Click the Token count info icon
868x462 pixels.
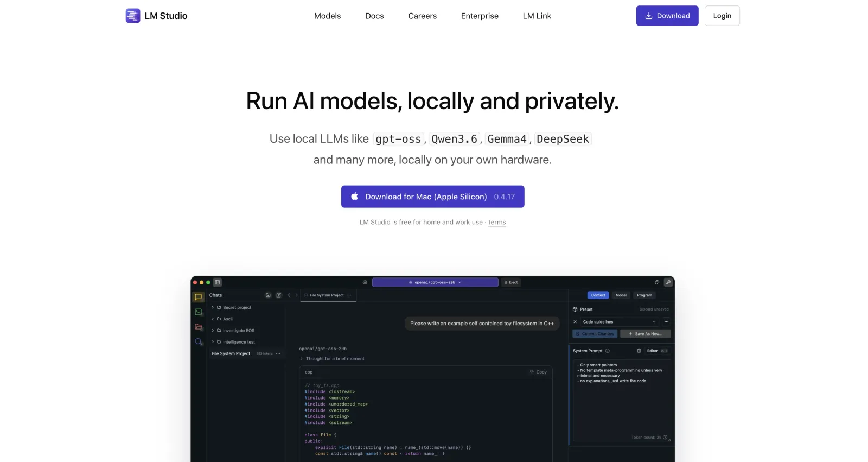pos(666,438)
